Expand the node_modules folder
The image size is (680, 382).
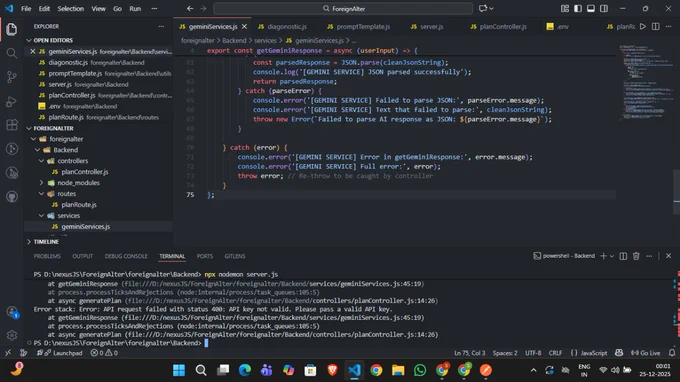[42, 183]
